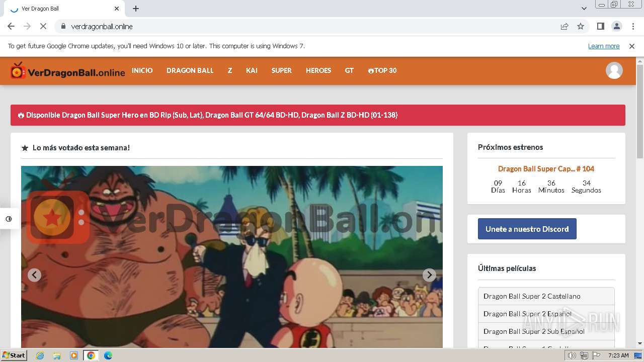Expand the tab search dropdown
The width and height of the screenshot is (644, 362).
(x=584, y=9)
